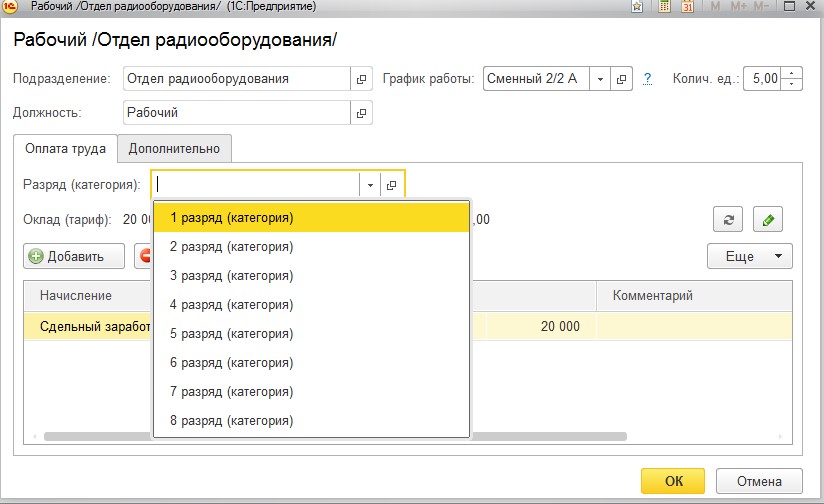Expand the График работы dropdown arrow
Screen dimensions: 824x504
[600, 79]
